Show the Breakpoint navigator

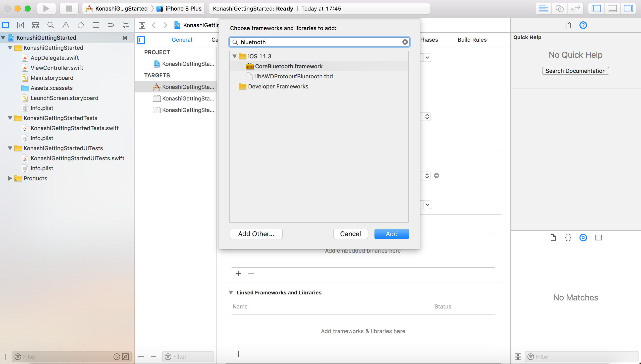coord(111,25)
